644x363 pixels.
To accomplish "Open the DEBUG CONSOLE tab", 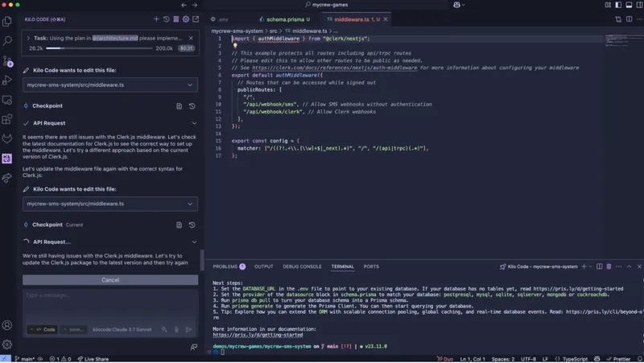I will click(302, 266).
